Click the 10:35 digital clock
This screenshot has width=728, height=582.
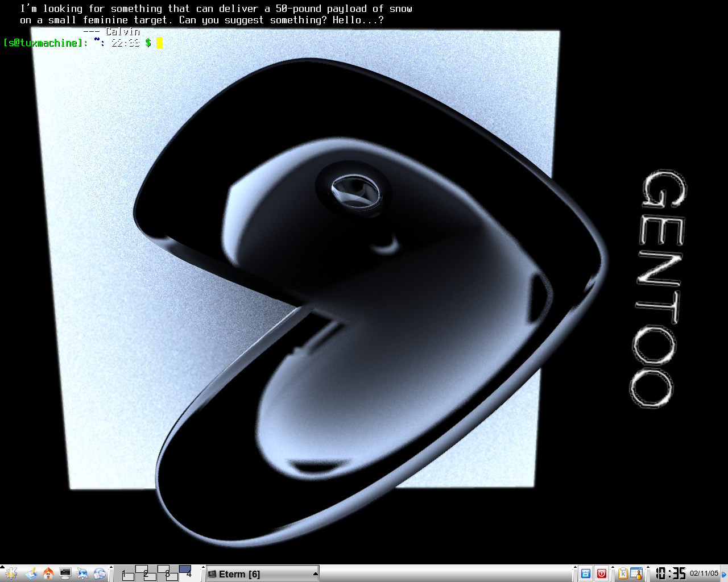point(671,573)
